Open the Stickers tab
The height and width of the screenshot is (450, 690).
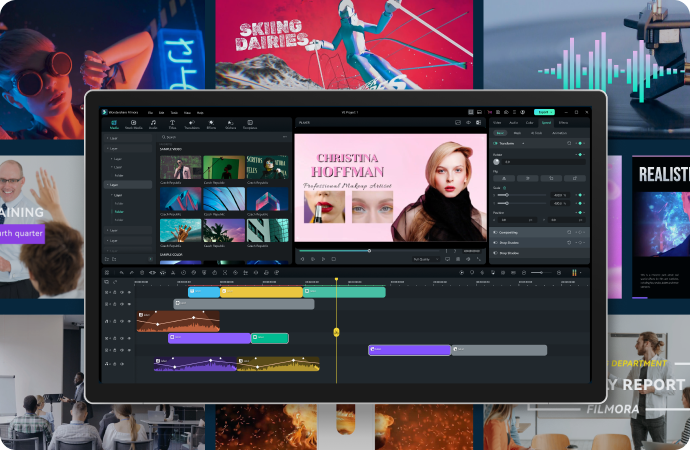[x=231, y=124]
